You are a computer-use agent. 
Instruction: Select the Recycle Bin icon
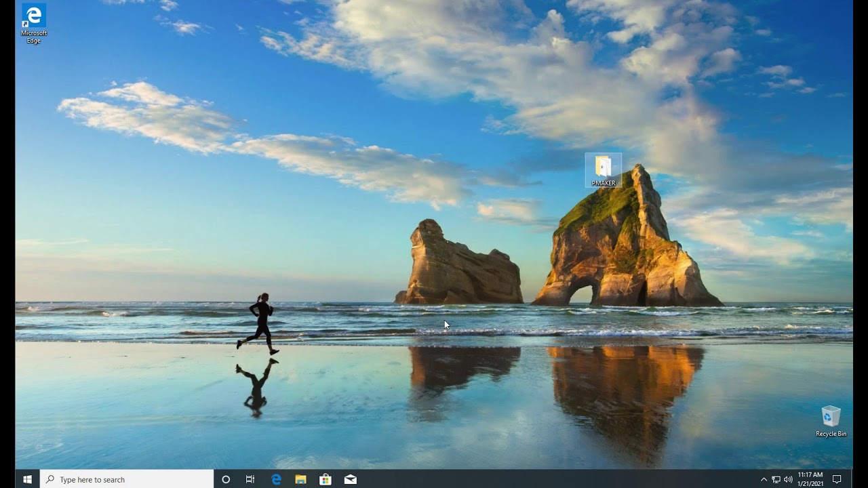[x=831, y=421]
